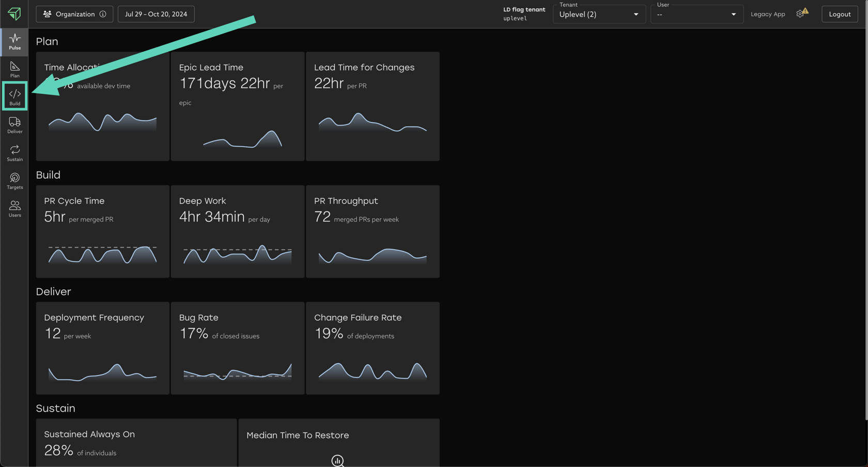Open the Change Failure Rate card
Image resolution: width=868 pixels, height=467 pixels.
tap(372, 348)
